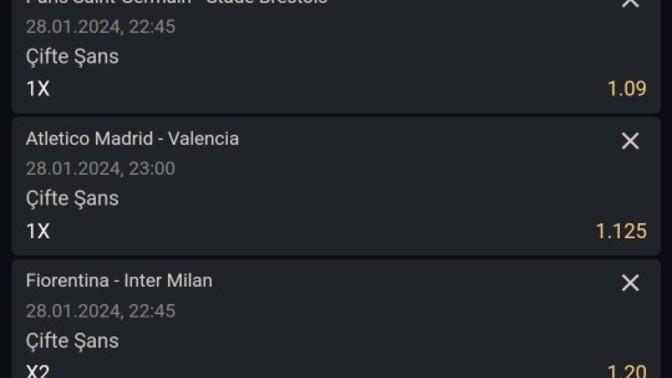This screenshot has width=672, height=378.
Task: Click Çifte Şans under Atletico Madrid match
Action: click(x=72, y=198)
